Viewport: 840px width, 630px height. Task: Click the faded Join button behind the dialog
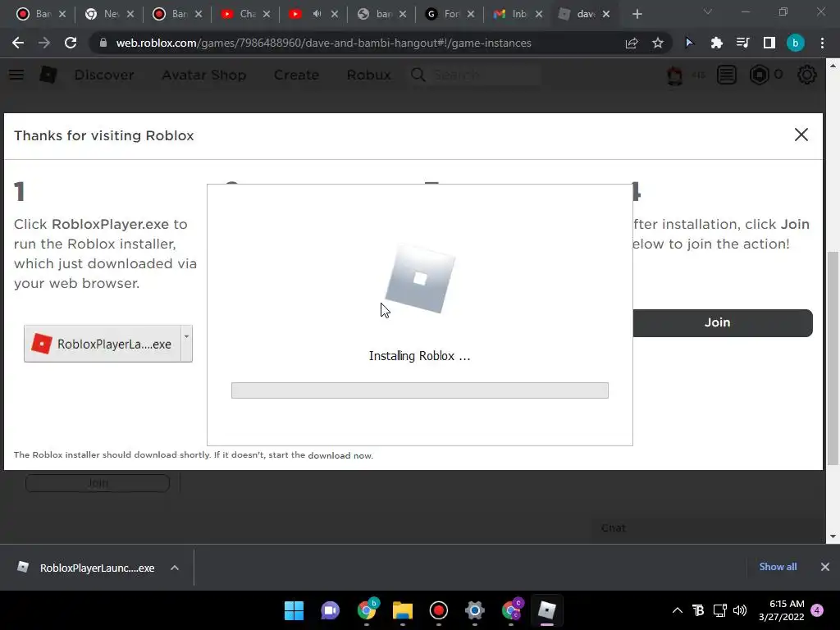coord(98,483)
